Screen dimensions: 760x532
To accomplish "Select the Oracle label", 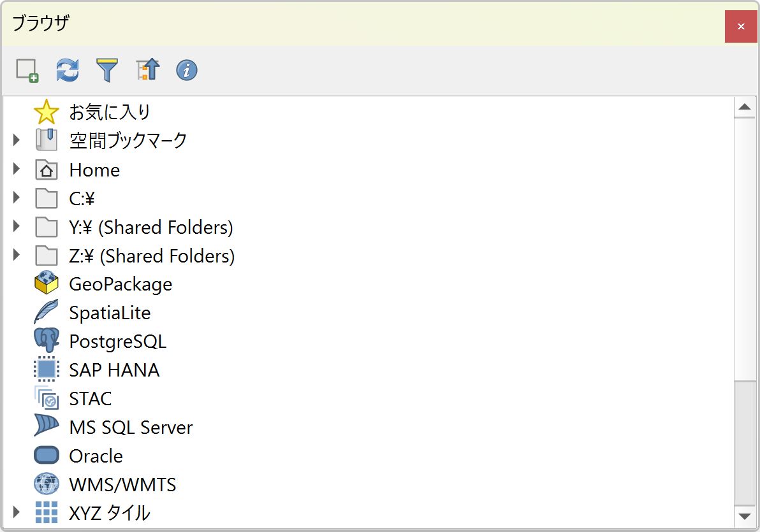I will (96, 456).
